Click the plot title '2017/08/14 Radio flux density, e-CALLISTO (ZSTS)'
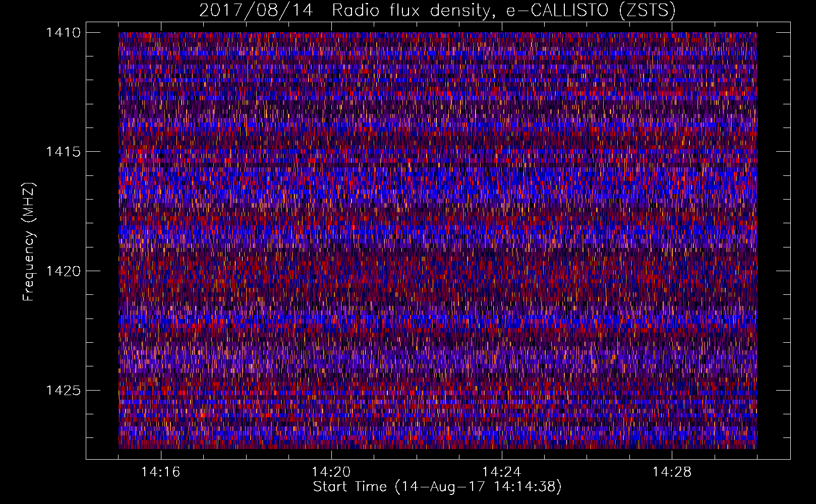The height and width of the screenshot is (504, 816). pos(437,10)
